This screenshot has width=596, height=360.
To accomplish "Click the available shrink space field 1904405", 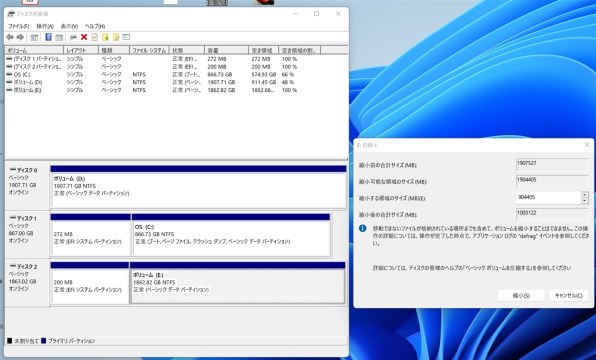I will pyautogui.click(x=552, y=181).
